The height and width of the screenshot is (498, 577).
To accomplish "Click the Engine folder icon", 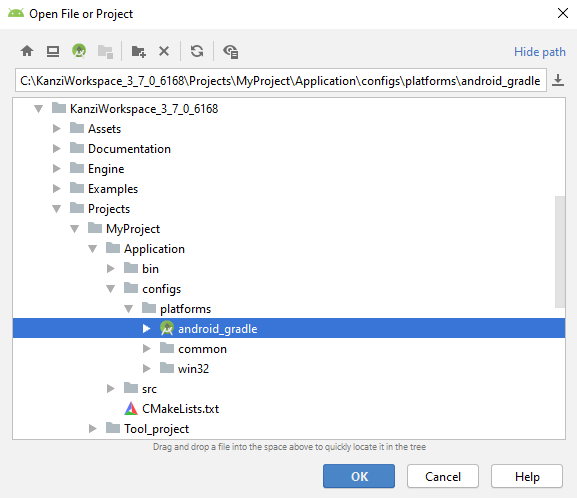I will pos(77,167).
